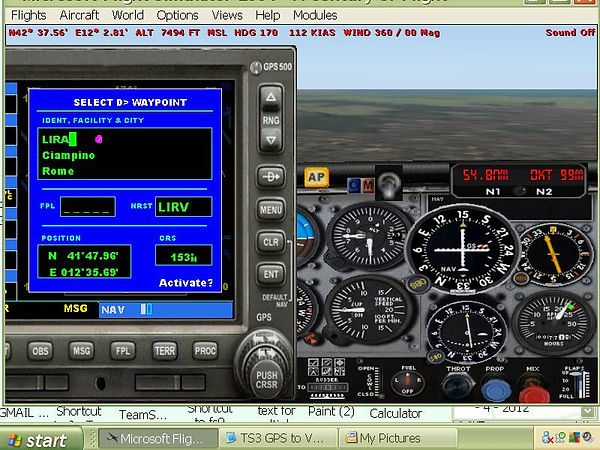Switch to TS3 GPS to V... taskbar button
600x450 pixels.
pyautogui.click(x=278, y=438)
